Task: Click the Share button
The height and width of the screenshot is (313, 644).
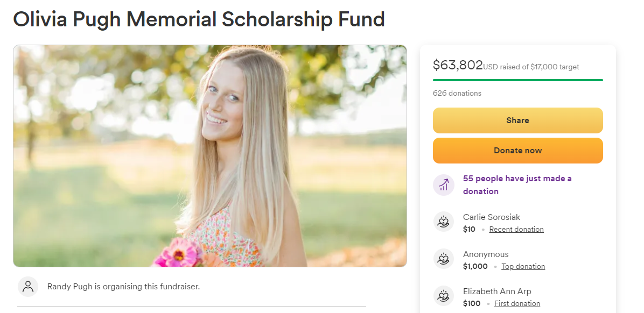Action: pyautogui.click(x=517, y=120)
